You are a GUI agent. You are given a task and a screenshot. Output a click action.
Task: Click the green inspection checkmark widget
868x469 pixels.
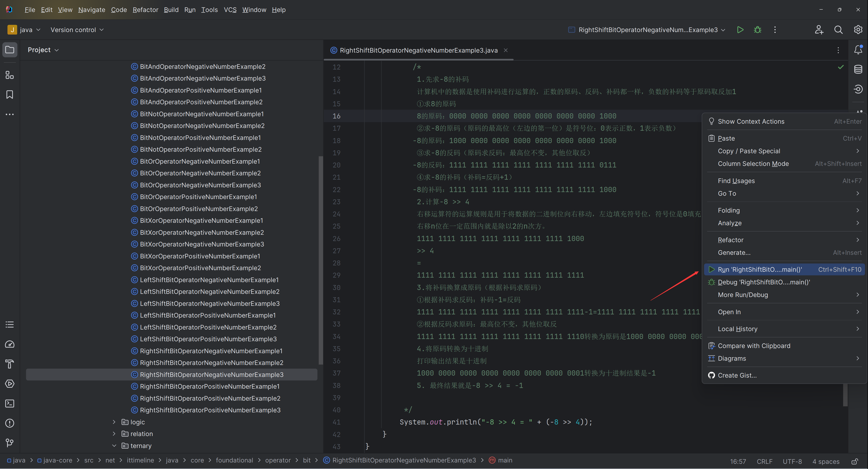pos(841,67)
